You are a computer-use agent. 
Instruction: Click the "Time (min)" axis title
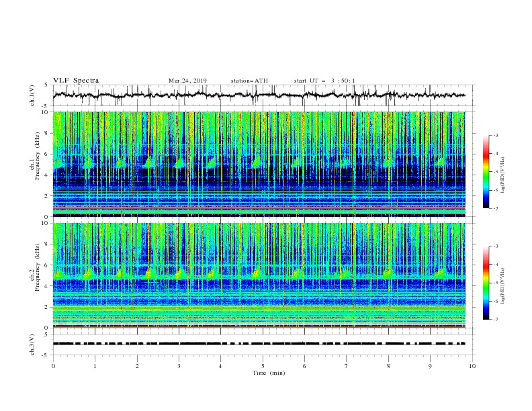pos(269,373)
